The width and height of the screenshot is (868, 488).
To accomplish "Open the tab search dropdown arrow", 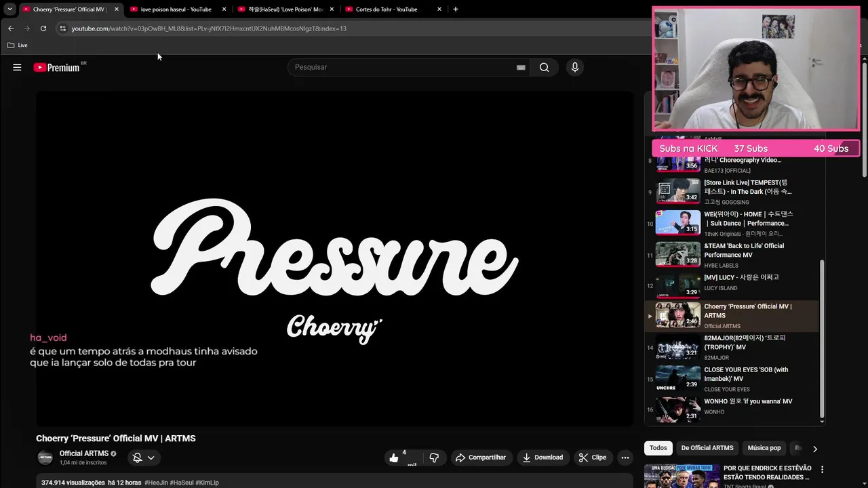I will pyautogui.click(x=9, y=9).
